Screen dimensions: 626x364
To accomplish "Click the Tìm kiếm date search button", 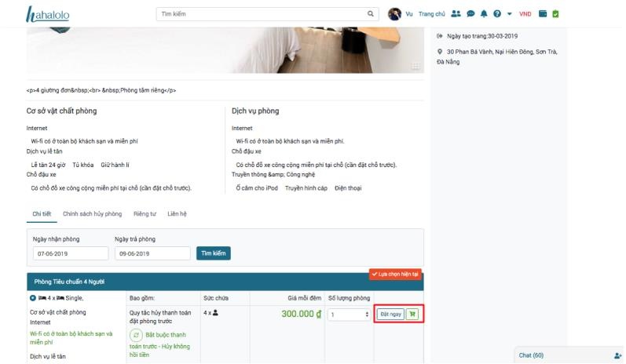I will click(213, 253).
